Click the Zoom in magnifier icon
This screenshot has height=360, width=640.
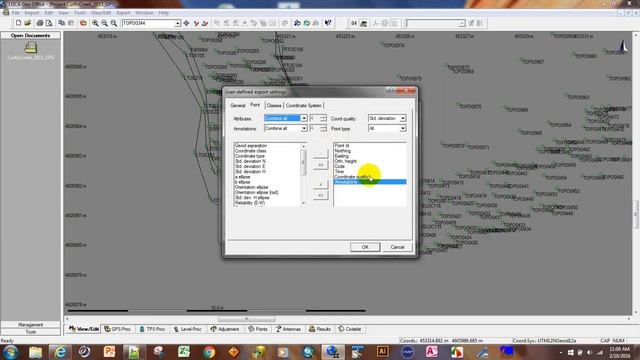coord(95,23)
